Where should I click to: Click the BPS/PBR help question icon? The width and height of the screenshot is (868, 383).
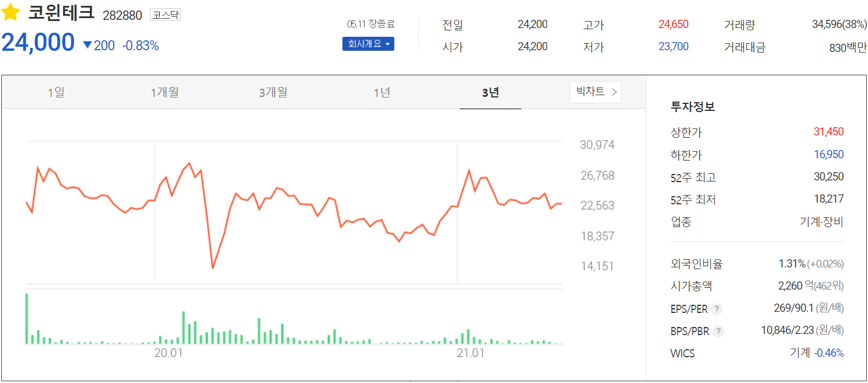point(719,331)
